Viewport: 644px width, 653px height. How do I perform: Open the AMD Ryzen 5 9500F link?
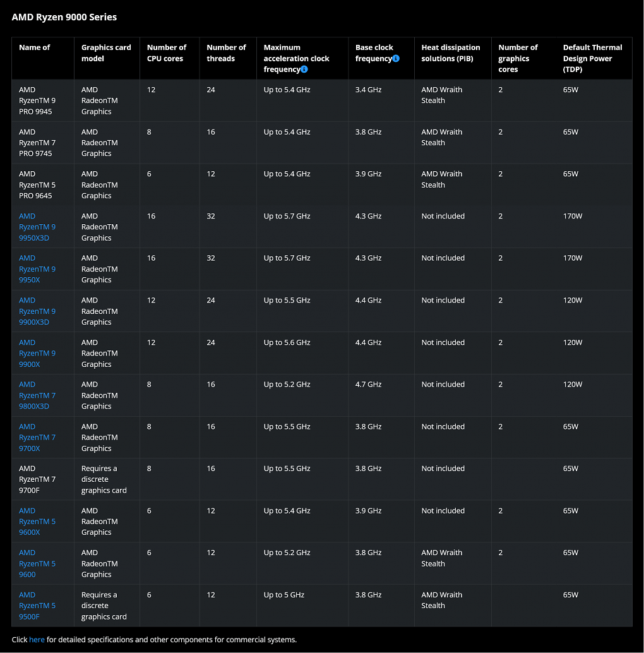coord(37,606)
